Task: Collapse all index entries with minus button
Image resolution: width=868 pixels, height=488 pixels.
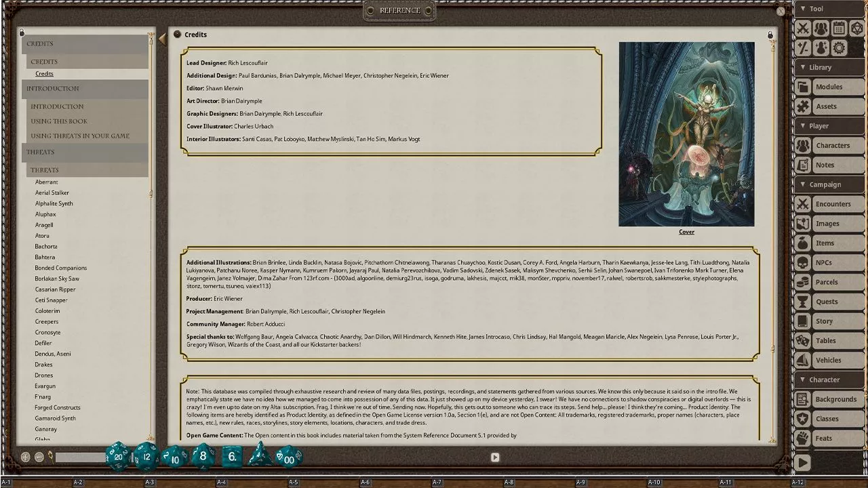Action: tap(39, 457)
